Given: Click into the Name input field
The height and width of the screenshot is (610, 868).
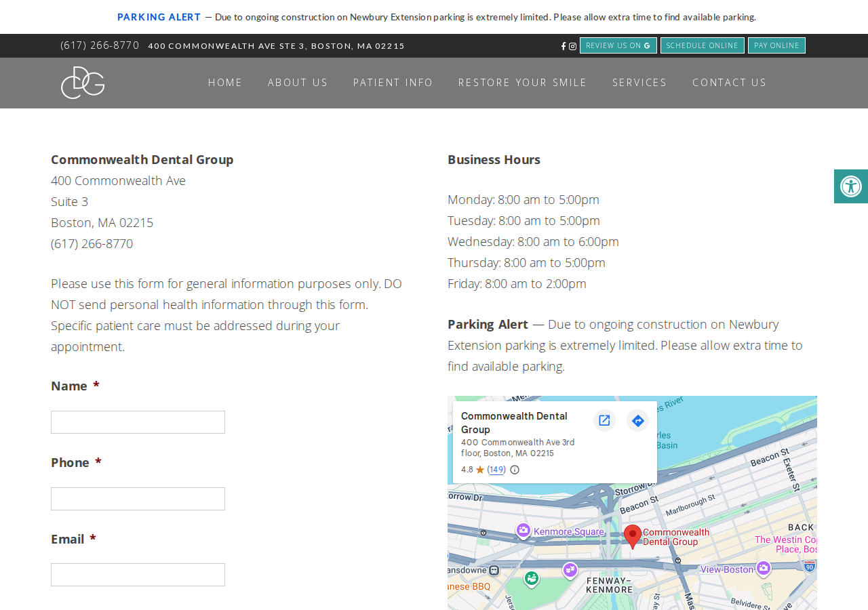Looking at the screenshot, I should pos(138,422).
